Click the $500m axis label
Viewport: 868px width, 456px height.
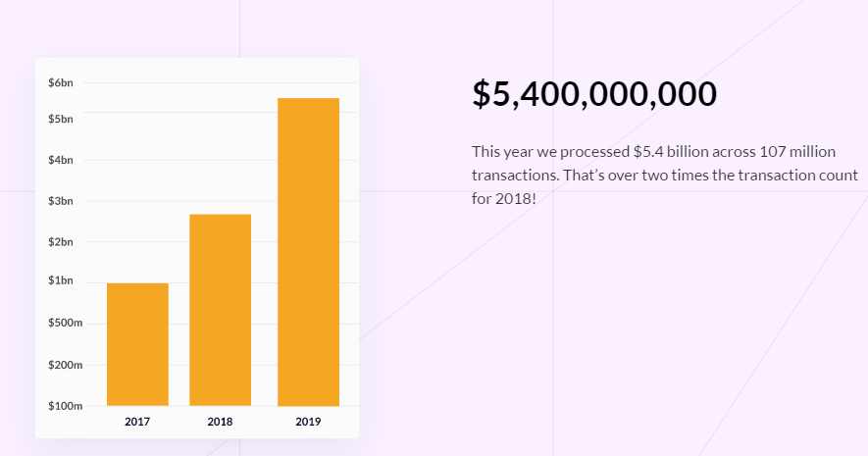pyautogui.click(x=66, y=323)
